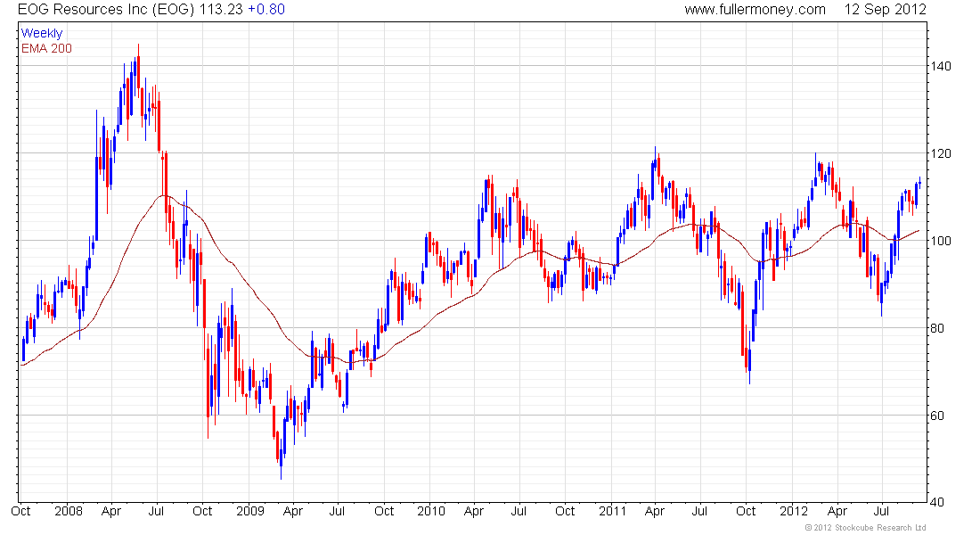Click the EOG Resources Inc chart title
980x535 pixels.
click(x=92, y=10)
